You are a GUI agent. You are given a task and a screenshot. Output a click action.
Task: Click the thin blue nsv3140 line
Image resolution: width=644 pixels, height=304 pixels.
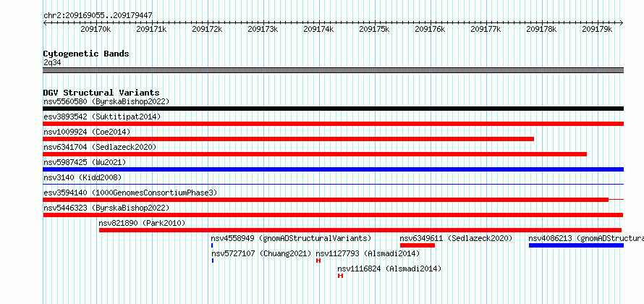pyautogui.click(x=333, y=185)
